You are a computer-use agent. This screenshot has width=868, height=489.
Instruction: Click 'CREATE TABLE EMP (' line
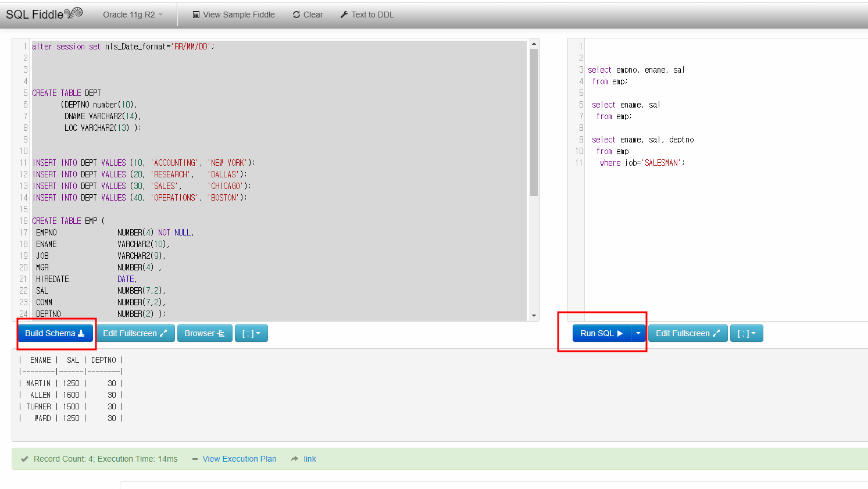click(69, 221)
